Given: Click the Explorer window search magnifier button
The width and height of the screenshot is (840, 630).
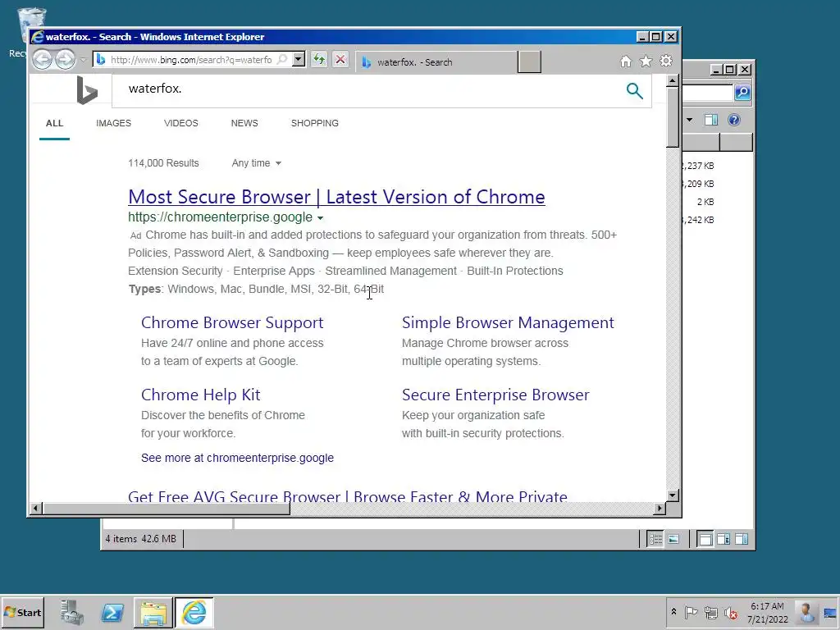Looking at the screenshot, I should coord(742,93).
